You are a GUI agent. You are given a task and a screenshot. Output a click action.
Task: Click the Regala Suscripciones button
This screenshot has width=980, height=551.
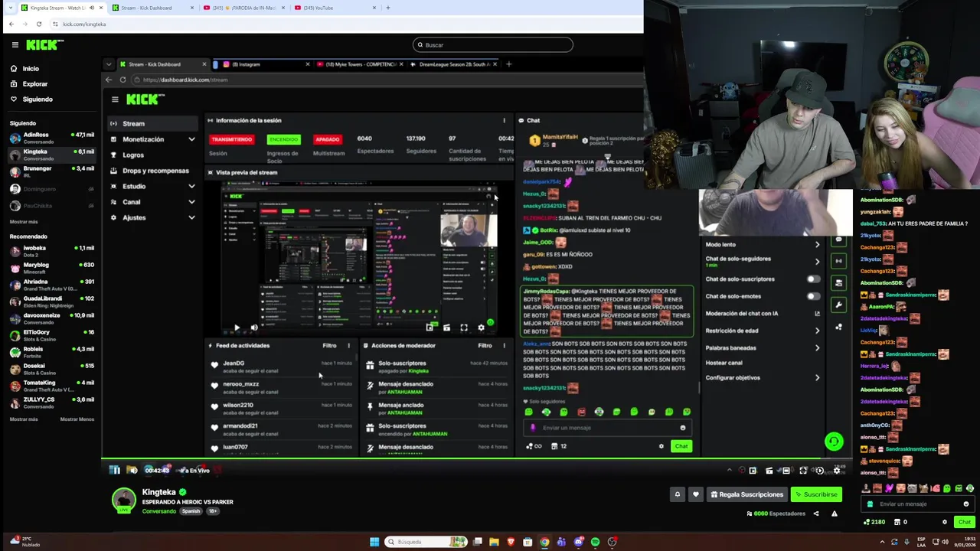[x=746, y=494]
